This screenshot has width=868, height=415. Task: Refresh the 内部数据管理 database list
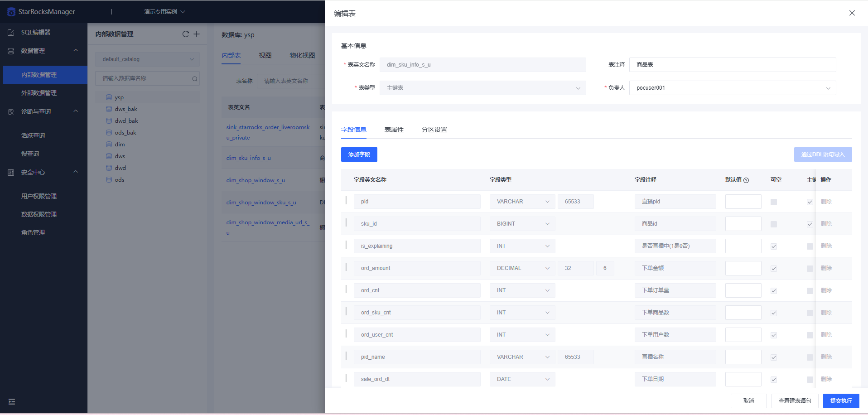pyautogui.click(x=185, y=34)
